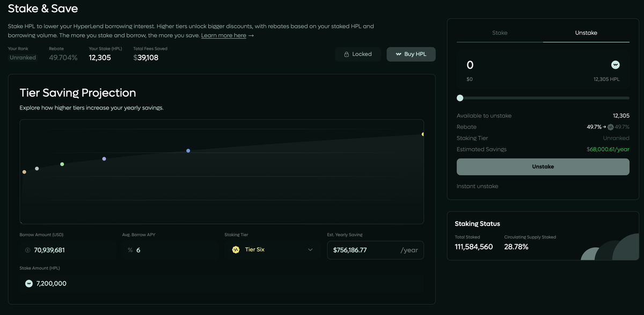Click the Tier Six badge icon
This screenshot has width=644, height=315.
[236, 250]
